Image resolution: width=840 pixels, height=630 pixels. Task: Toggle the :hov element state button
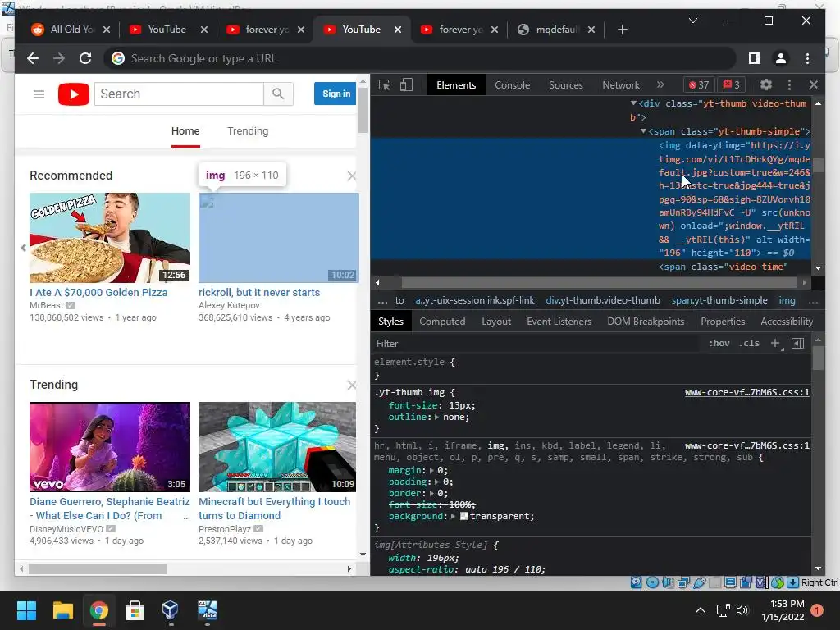pyautogui.click(x=719, y=344)
